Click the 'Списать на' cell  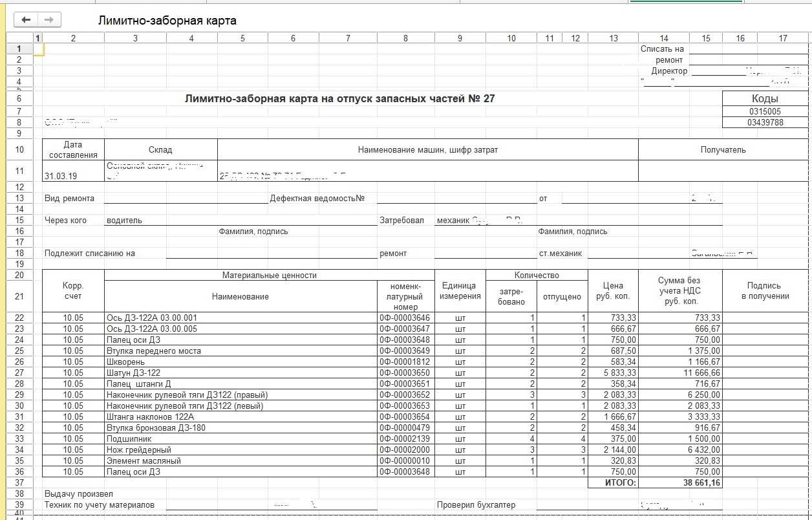[662, 49]
